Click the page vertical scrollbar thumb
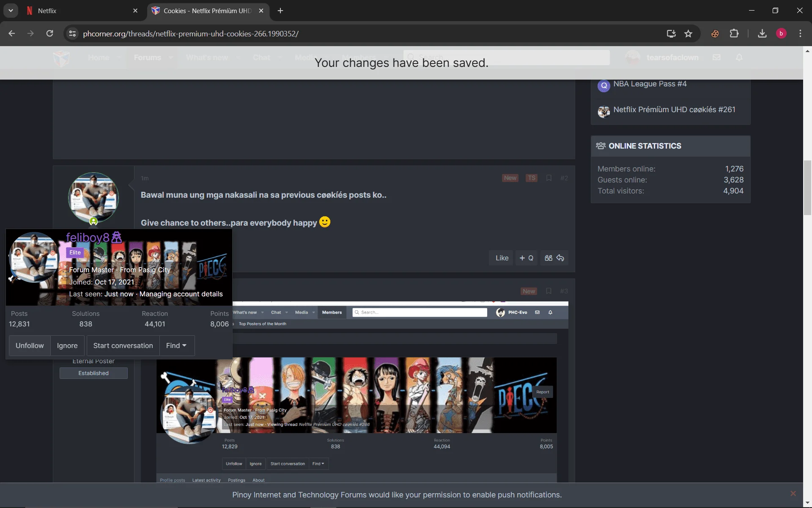The height and width of the screenshot is (508, 812). [x=807, y=188]
